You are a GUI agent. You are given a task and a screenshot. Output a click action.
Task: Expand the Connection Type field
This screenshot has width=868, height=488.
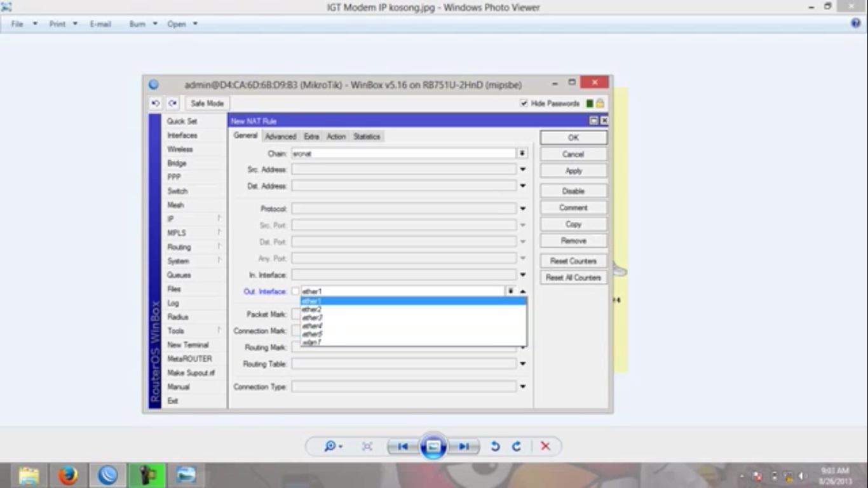(x=522, y=386)
